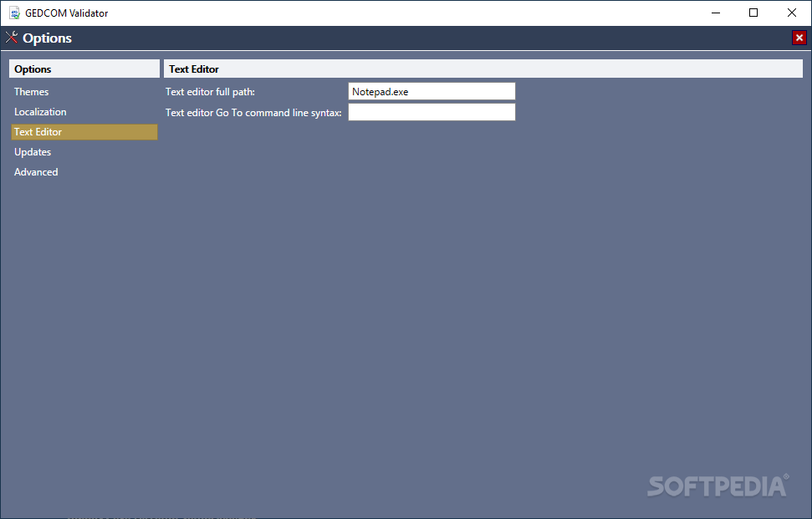Close the GEDCOM Validator window
This screenshot has height=519, width=812.
[x=792, y=13]
